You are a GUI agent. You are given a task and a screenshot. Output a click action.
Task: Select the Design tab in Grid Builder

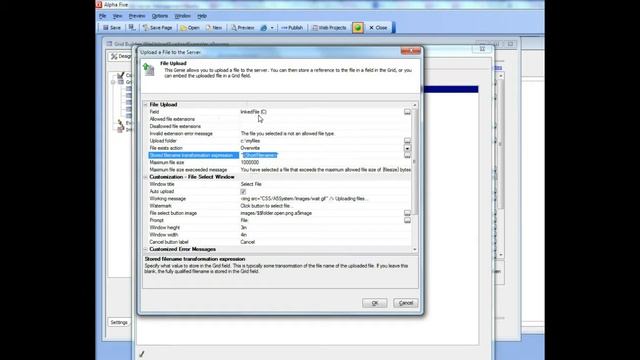coord(121,56)
